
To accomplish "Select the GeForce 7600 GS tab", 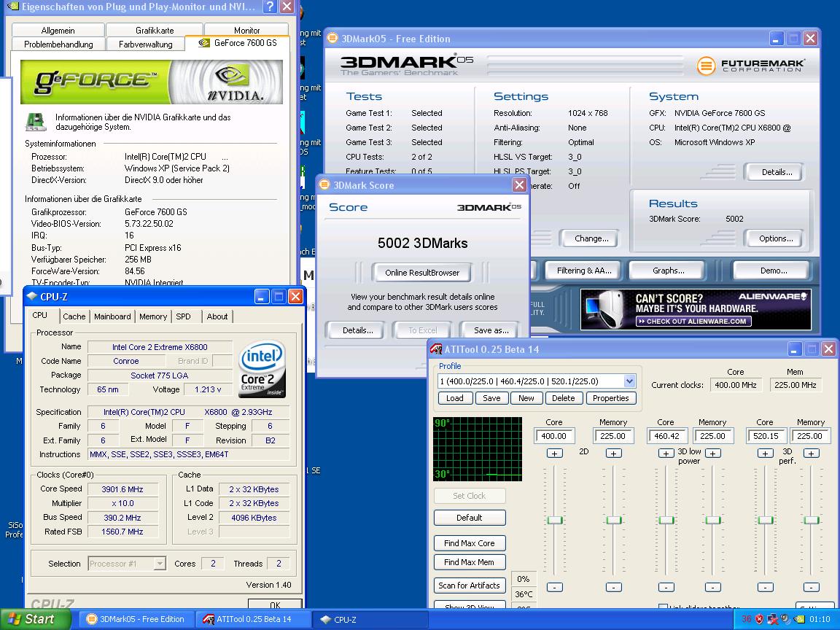I will [237, 43].
